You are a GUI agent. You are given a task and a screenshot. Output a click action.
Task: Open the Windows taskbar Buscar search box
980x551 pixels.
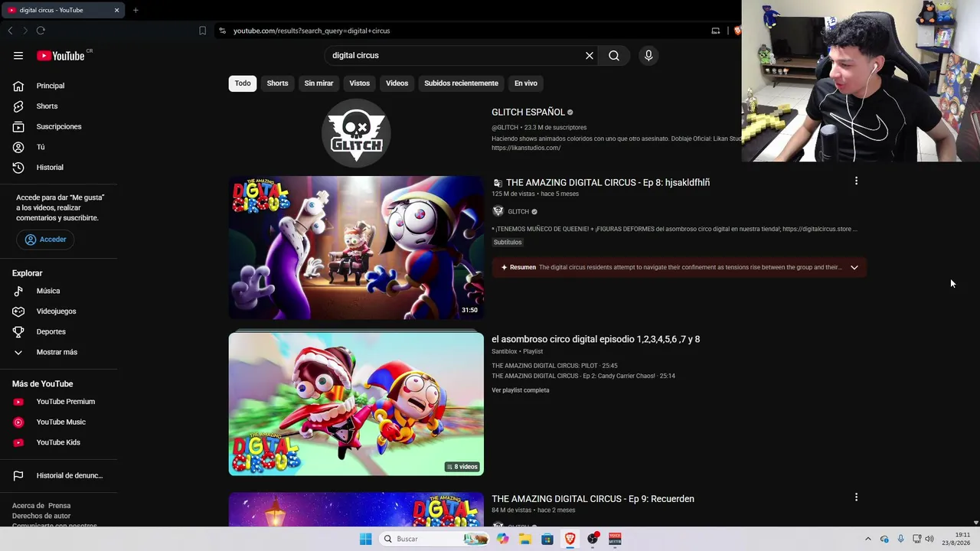click(x=434, y=539)
